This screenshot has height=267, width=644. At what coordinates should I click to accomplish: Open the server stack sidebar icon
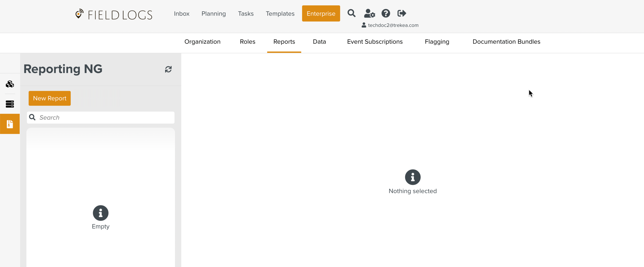point(10,104)
